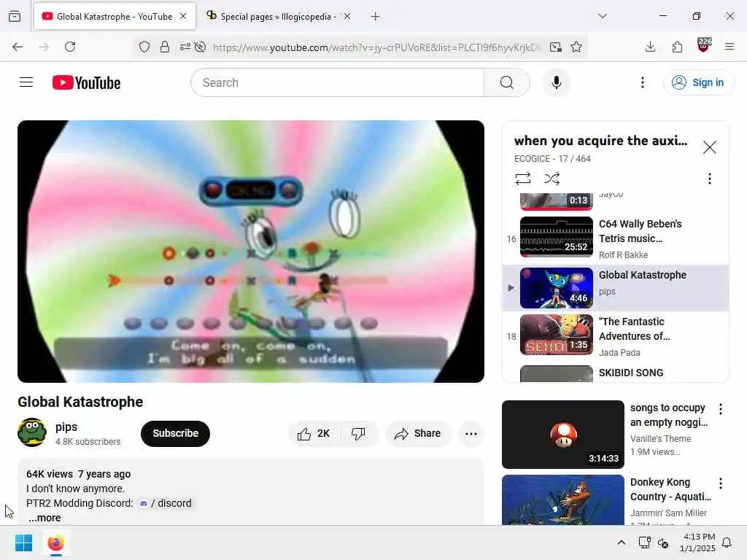Play 'The Fantastic Adventures of...' playlist item
The width and height of the screenshot is (747, 560).
pos(616,336)
